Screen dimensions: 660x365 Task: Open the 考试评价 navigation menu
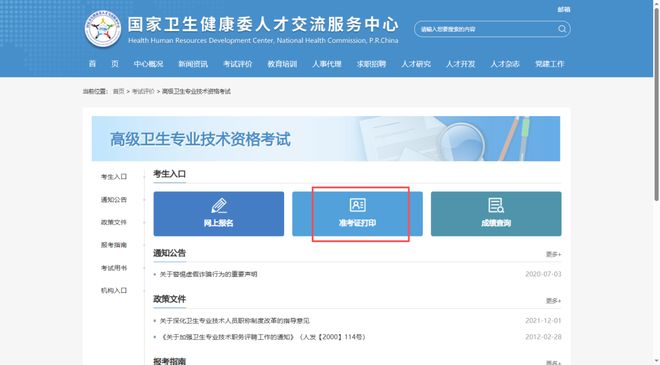(237, 64)
